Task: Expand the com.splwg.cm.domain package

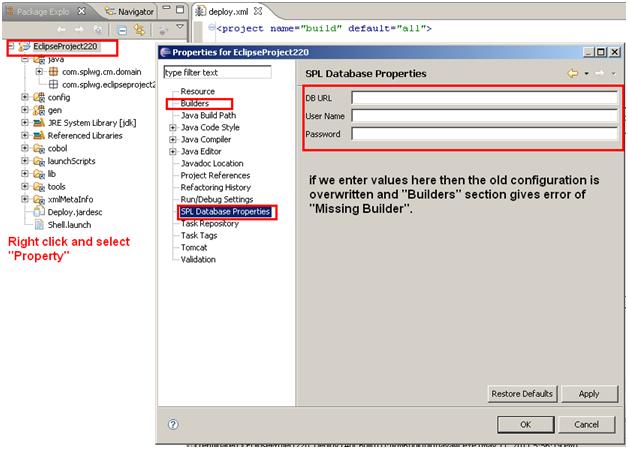Action: pyautogui.click(x=39, y=72)
